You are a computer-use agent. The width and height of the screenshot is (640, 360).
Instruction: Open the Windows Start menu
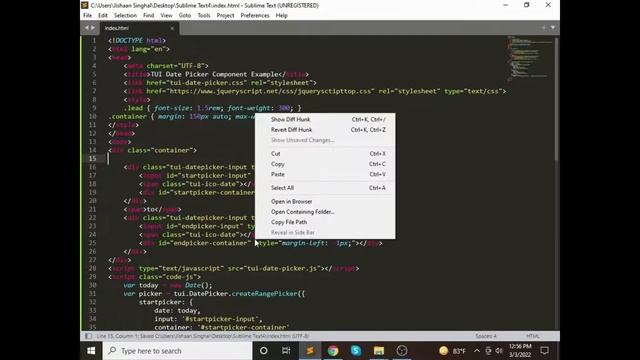pyautogui.click(x=91, y=351)
